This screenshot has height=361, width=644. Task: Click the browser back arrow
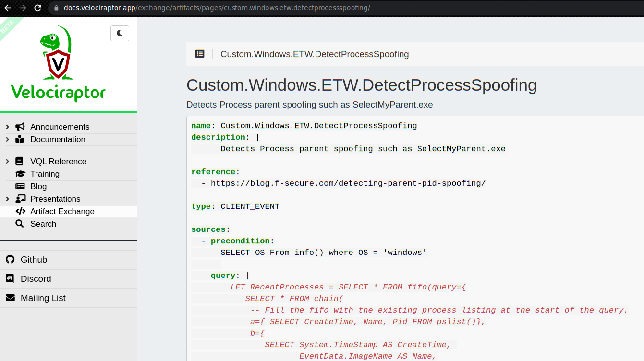point(8,8)
